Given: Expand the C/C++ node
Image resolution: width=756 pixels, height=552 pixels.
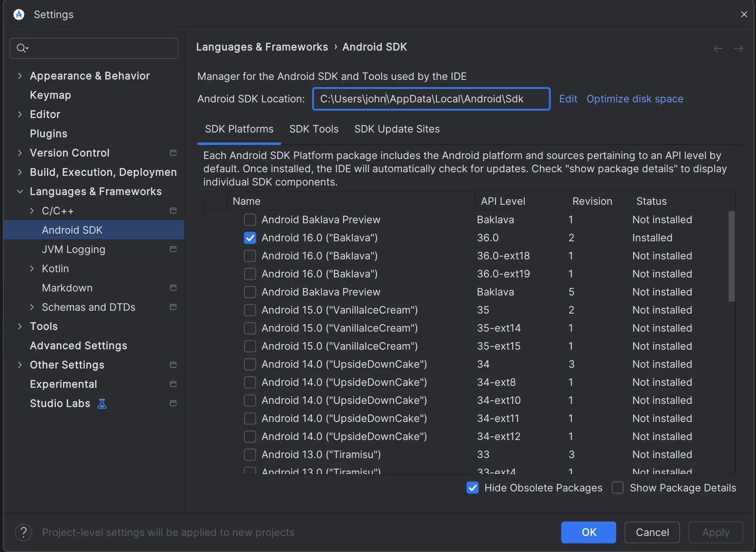Looking at the screenshot, I should [x=32, y=211].
